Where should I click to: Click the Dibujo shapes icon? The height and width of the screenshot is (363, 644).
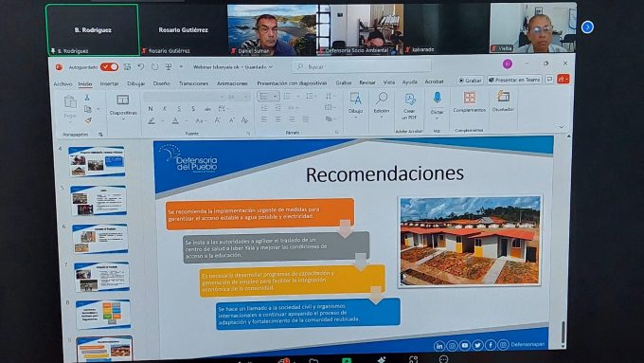[355, 99]
